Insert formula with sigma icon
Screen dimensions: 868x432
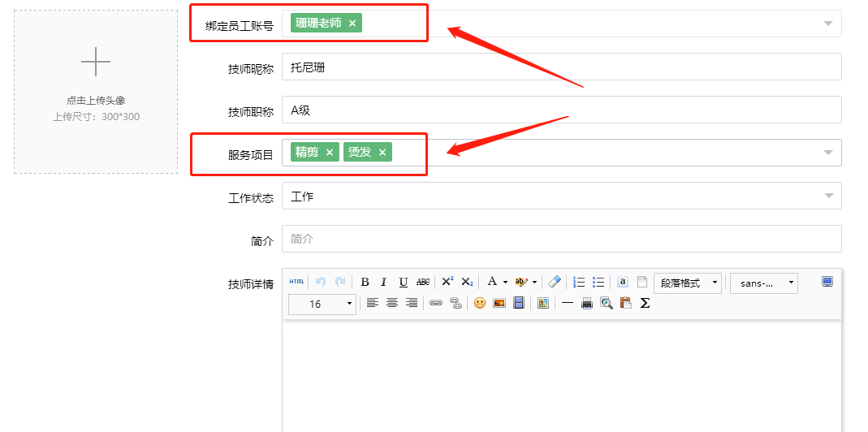(x=645, y=303)
